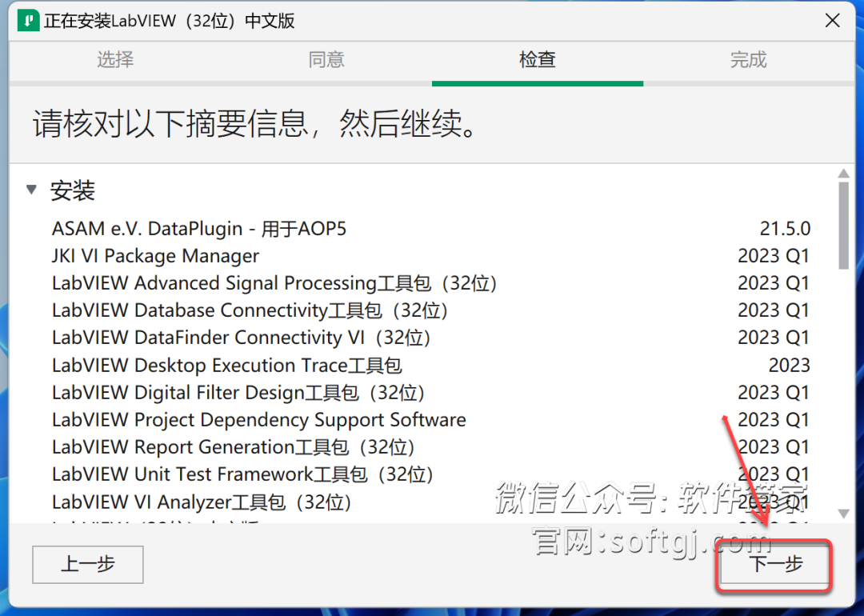
Task: Select the 选择 step tab
Action: click(x=114, y=60)
